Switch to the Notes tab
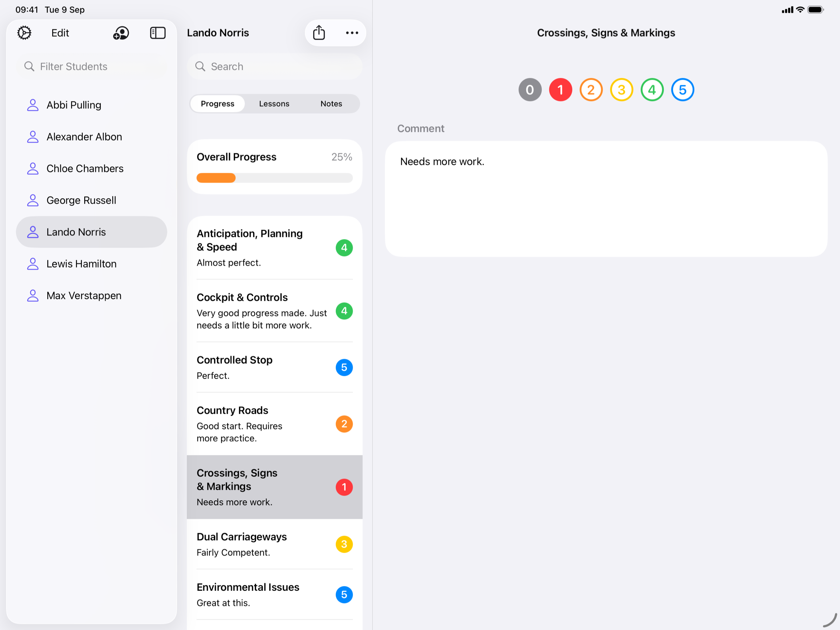 tap(331, 104)
